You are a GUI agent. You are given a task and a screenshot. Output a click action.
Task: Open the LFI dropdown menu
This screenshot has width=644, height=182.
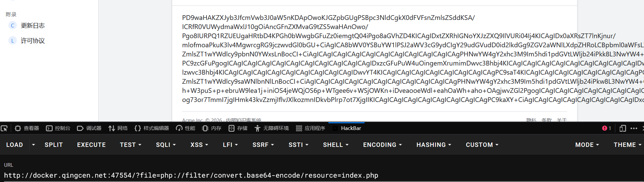tap(231, 145)
